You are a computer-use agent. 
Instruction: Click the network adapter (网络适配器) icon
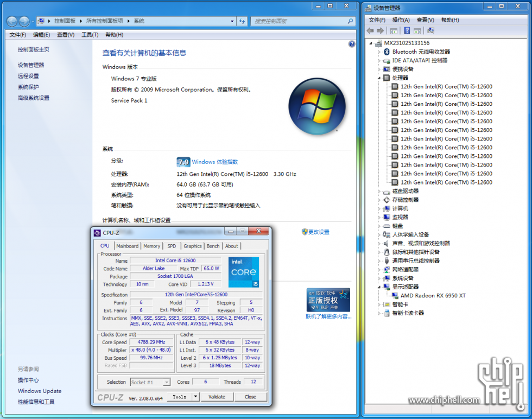387,269
